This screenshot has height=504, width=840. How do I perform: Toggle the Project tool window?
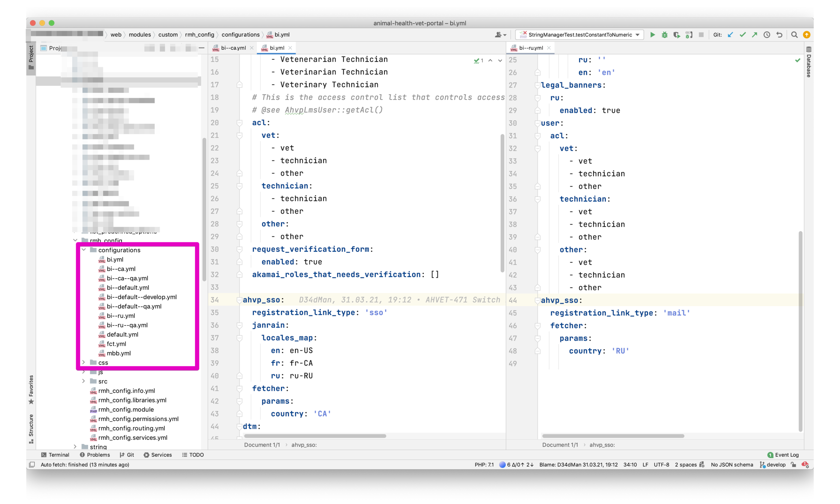point(31,57)
